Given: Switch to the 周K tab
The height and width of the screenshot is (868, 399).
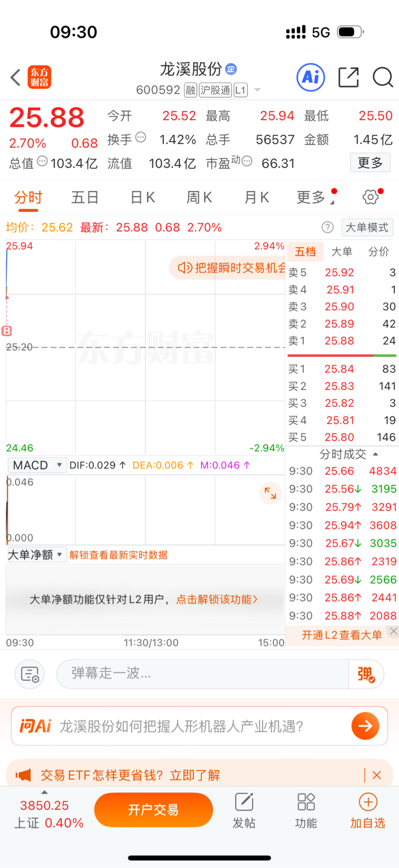Looking at the screenshot, I should pyautogui.click(x=199, y=198).
